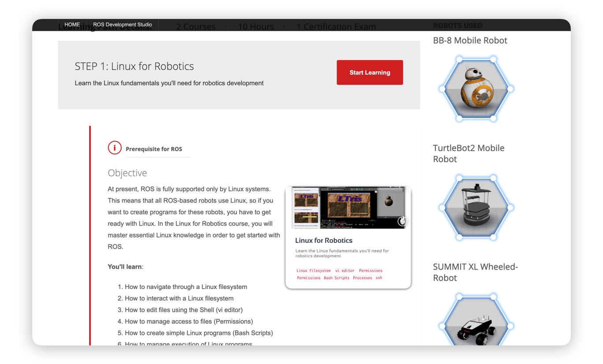This screenshot has width=603, height=364.
Task: Click the 'TurtleBot2 Mobile Robot' heading
Action: 468,153
